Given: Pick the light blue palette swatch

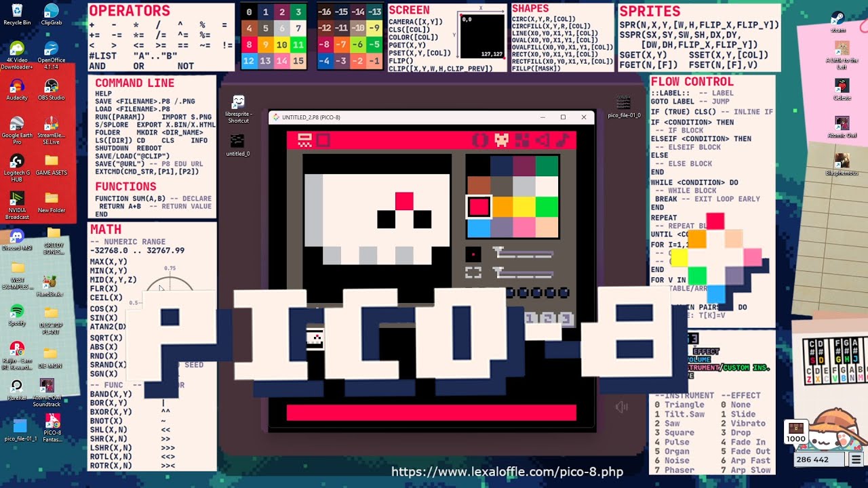Looking at the screenshot, I should 477,227.
